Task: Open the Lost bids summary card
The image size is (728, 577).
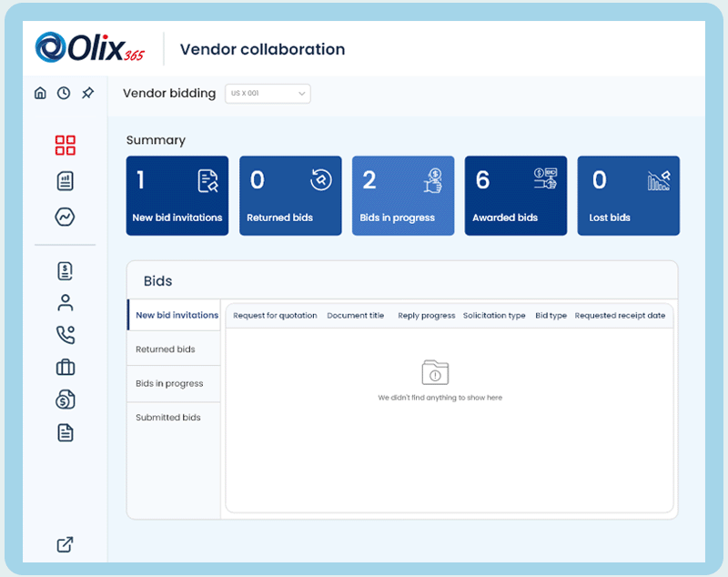Action: point(628,195)
